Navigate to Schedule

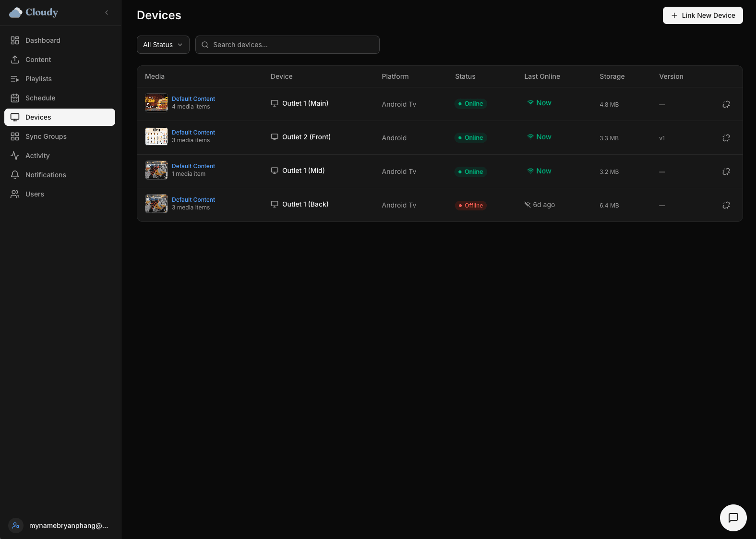60,98
